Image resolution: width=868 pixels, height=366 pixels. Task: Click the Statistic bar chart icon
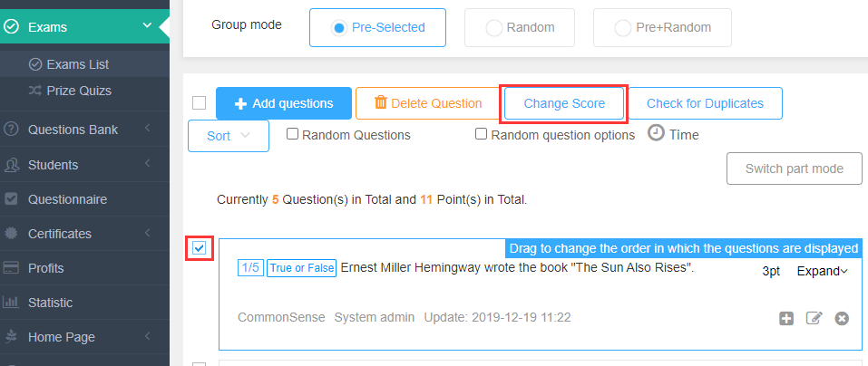coord(11,303)
